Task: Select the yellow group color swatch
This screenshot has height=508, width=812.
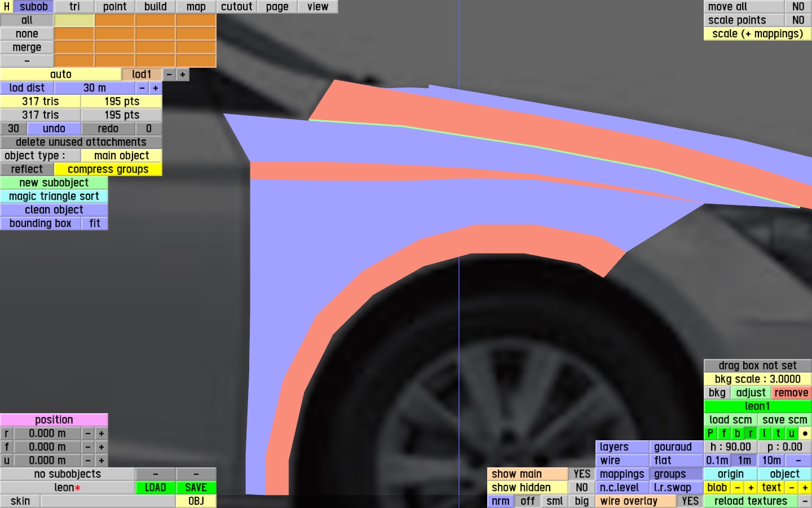Action: 74,20
